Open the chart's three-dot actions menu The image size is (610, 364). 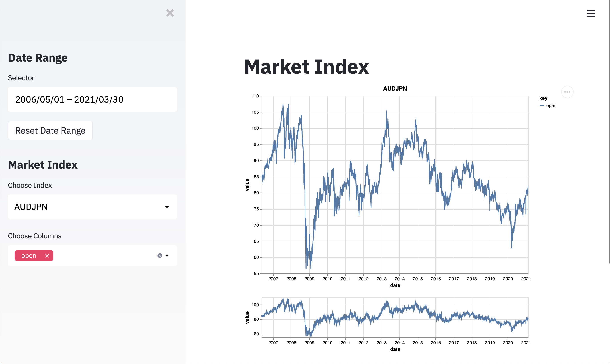coord(567,92)
